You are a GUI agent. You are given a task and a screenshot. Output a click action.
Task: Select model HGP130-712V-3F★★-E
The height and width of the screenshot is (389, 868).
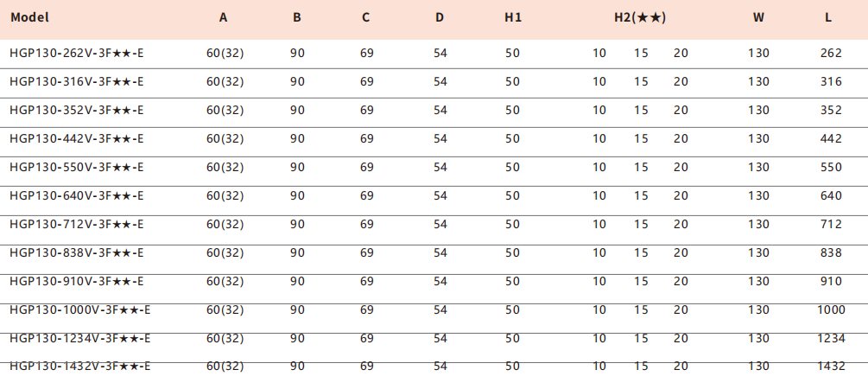click(77, 225)
